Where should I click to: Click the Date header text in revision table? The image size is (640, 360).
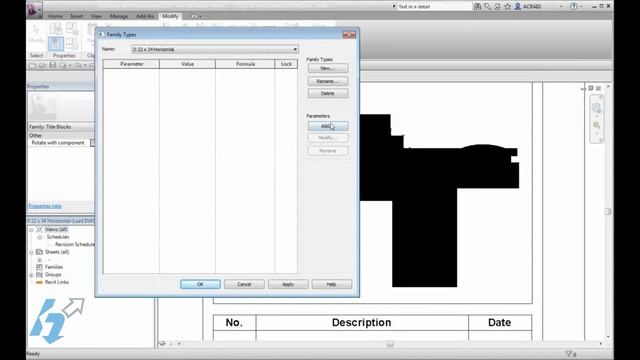[499, 322]
